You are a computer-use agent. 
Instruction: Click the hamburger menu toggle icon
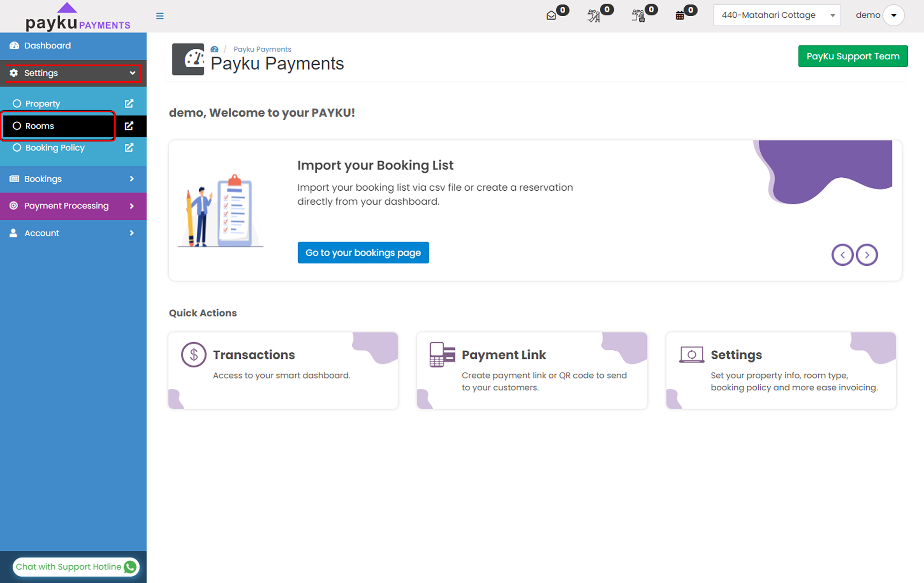tap(160, 16)
